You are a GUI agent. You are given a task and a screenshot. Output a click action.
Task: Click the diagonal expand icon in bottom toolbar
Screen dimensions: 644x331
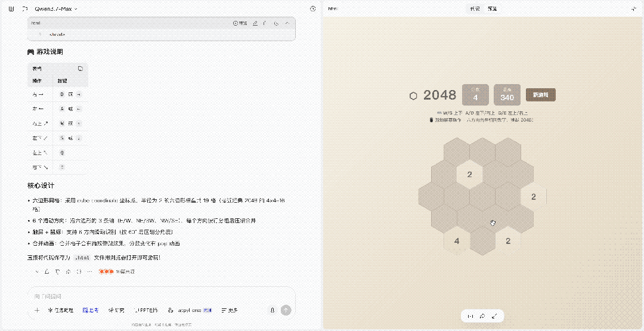coord(495,316)
